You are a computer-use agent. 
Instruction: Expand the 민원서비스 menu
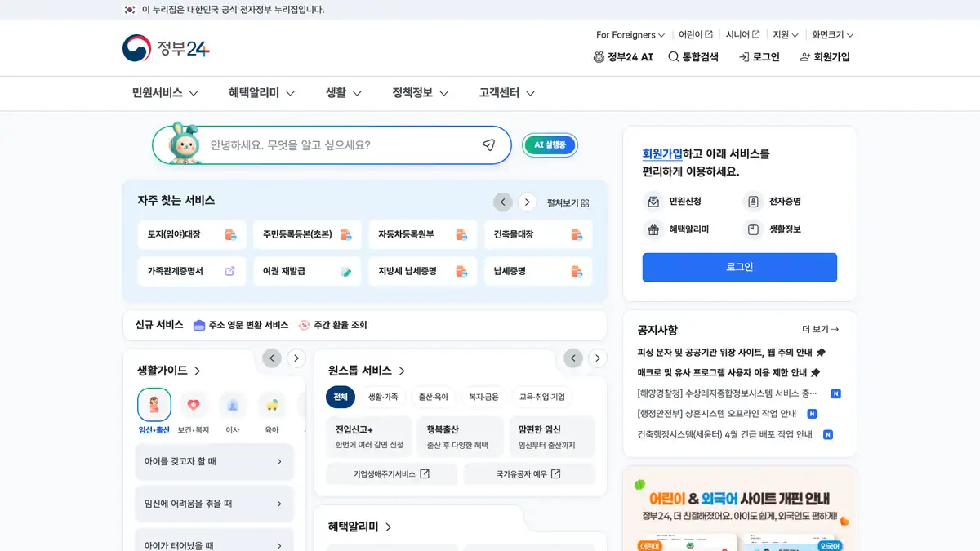click(x=165, y=93)
